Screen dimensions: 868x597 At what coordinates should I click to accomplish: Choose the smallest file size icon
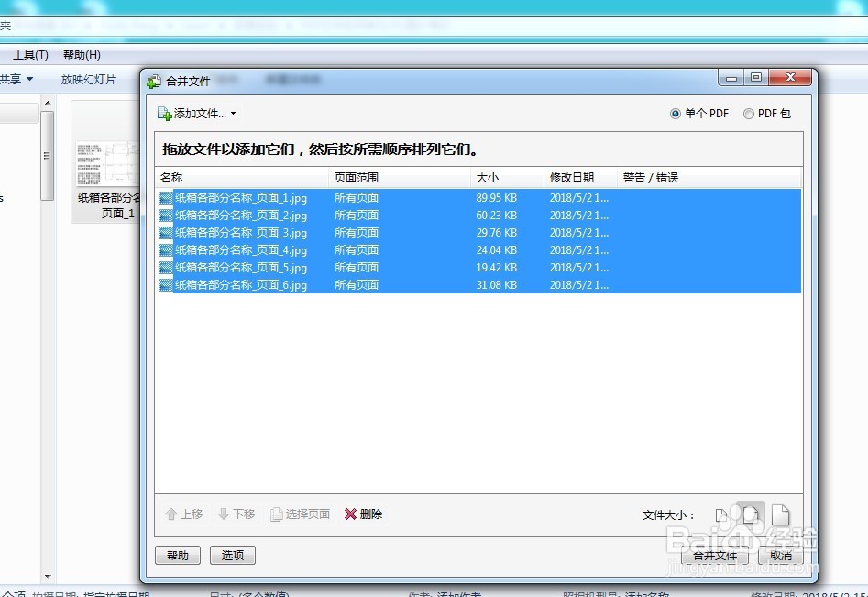(720, 515)
